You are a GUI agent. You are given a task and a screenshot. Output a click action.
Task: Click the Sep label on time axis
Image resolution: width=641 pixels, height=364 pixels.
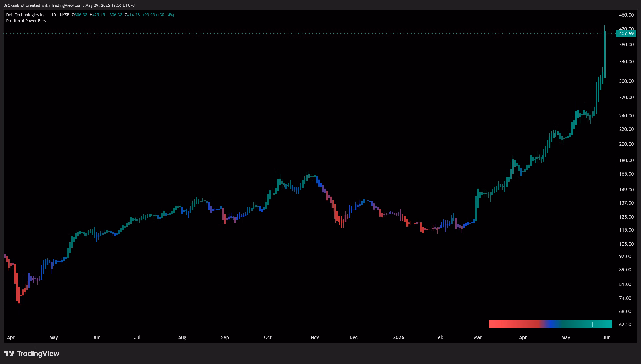point(225,337)
